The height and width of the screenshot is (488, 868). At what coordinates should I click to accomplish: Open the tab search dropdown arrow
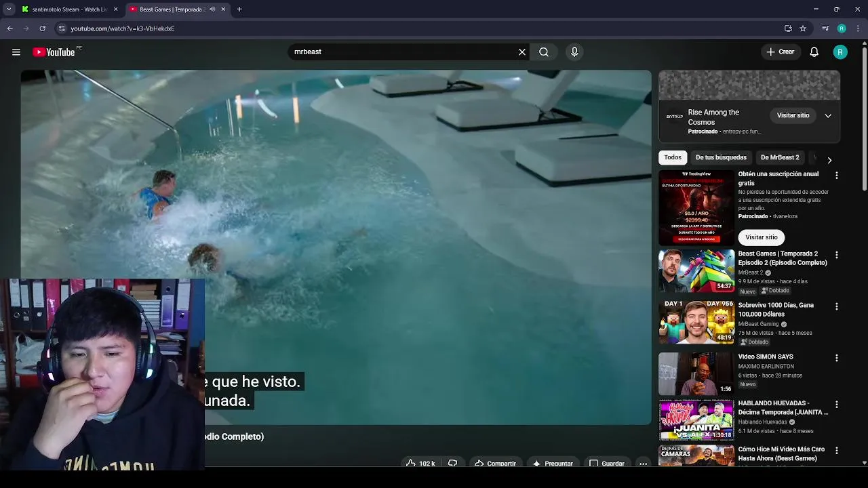pos(9,9)
